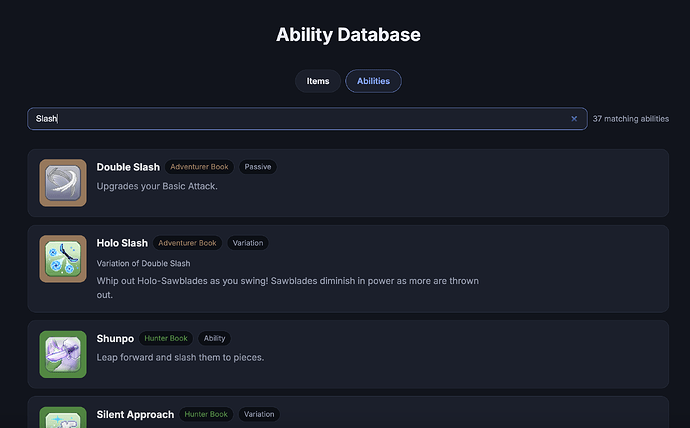Click the Ability Database heading
The height and width of the screenshot is (428, 690).
point(348,35)
